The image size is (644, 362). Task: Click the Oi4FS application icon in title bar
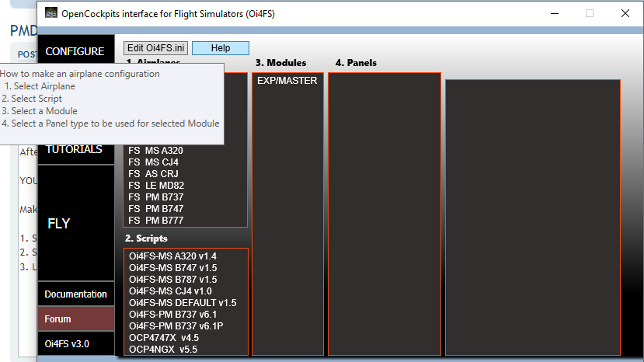point(51,13)
